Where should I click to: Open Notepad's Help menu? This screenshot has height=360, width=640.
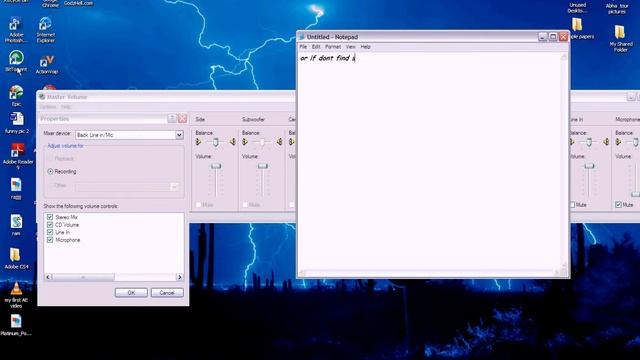point(365,47)
